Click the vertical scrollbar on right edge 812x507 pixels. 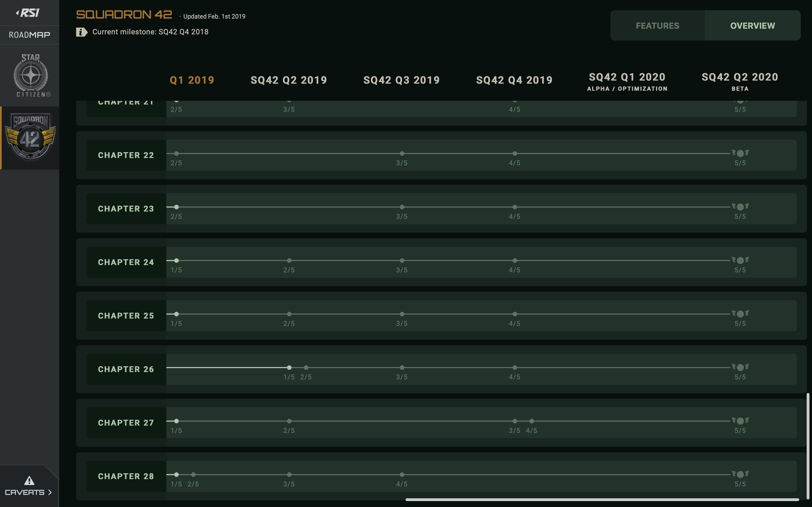click(x=808, y=446)
